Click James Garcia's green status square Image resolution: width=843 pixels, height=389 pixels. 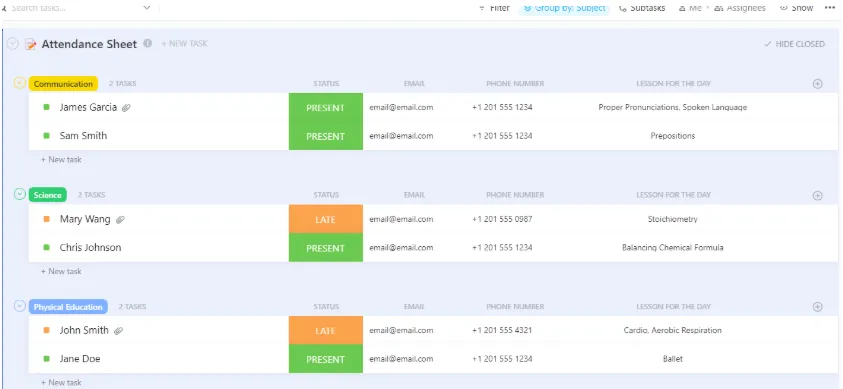[x=47, y=107]
